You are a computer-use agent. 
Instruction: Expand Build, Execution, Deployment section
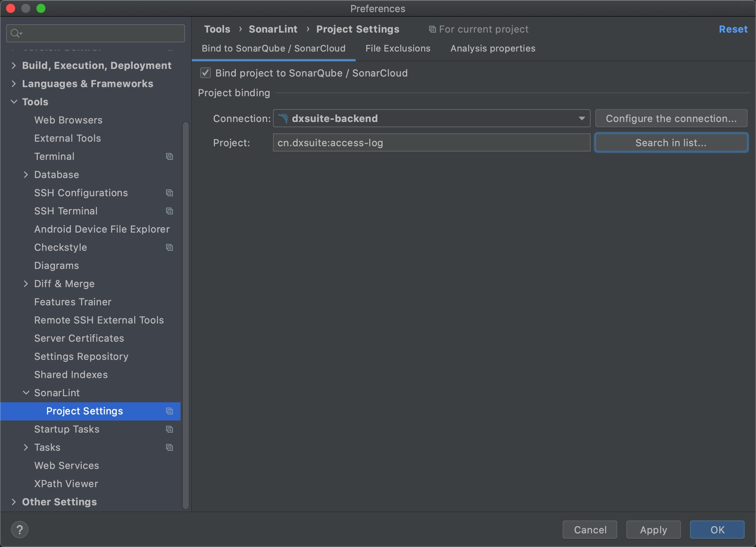tap(14, 66)
